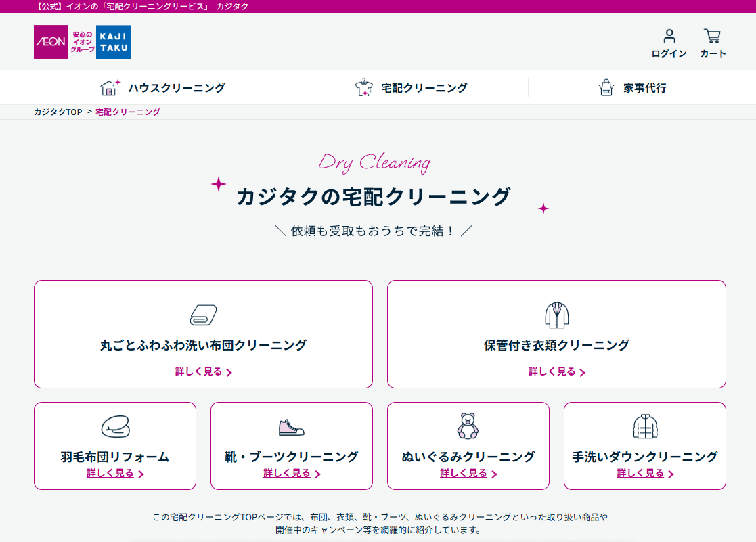Screen dimensions: 756x542
Task: Click the blue KAJITAKU logo
Action: coord(113,42)
